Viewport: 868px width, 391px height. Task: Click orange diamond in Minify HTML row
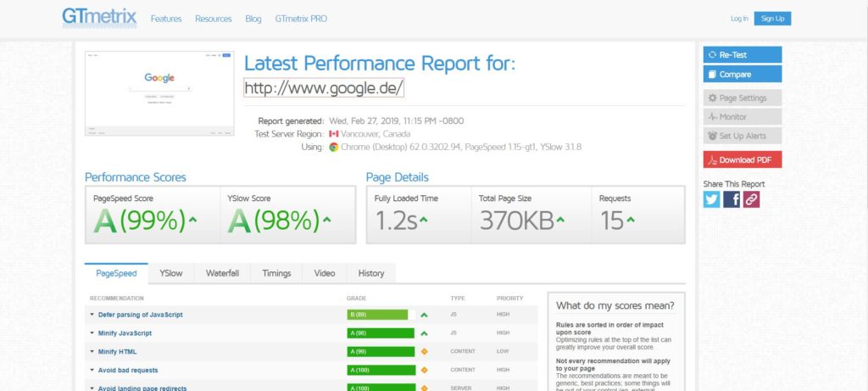click(x=424, y=352)
